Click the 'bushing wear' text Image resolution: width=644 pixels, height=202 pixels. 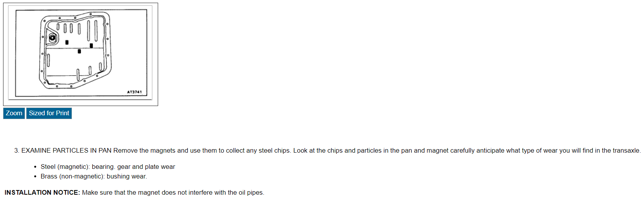pyautogui.click(x=127, y=177)
